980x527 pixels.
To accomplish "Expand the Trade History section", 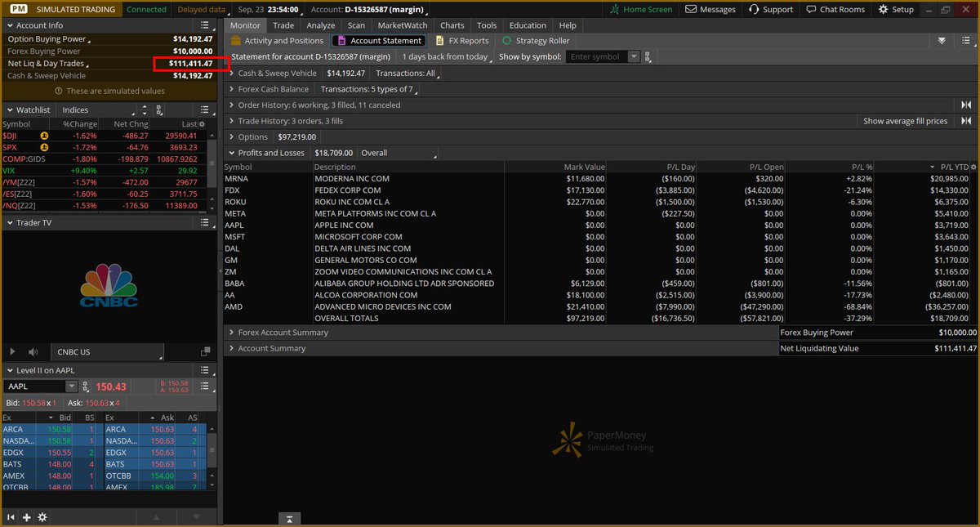I will 231,121.
